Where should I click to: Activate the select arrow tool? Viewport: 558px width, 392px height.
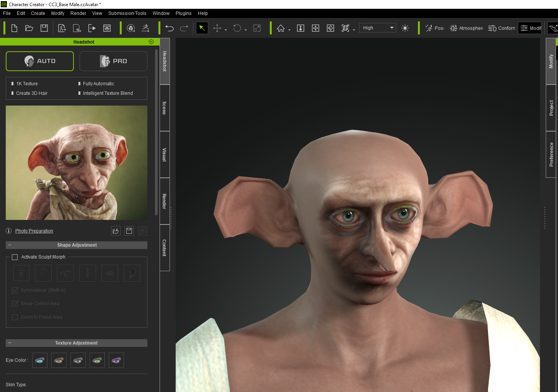pos(202,28)
